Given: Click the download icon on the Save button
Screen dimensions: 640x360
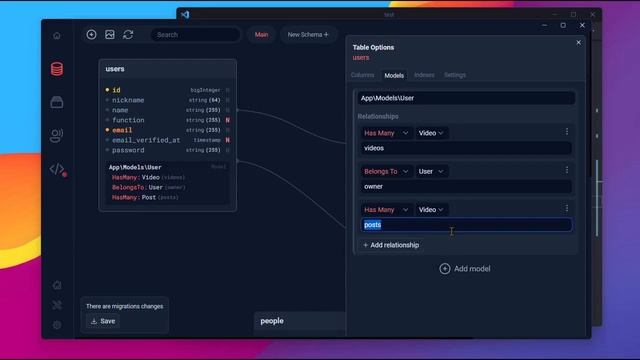Looking at the screenshot, I should pos(94,321).
